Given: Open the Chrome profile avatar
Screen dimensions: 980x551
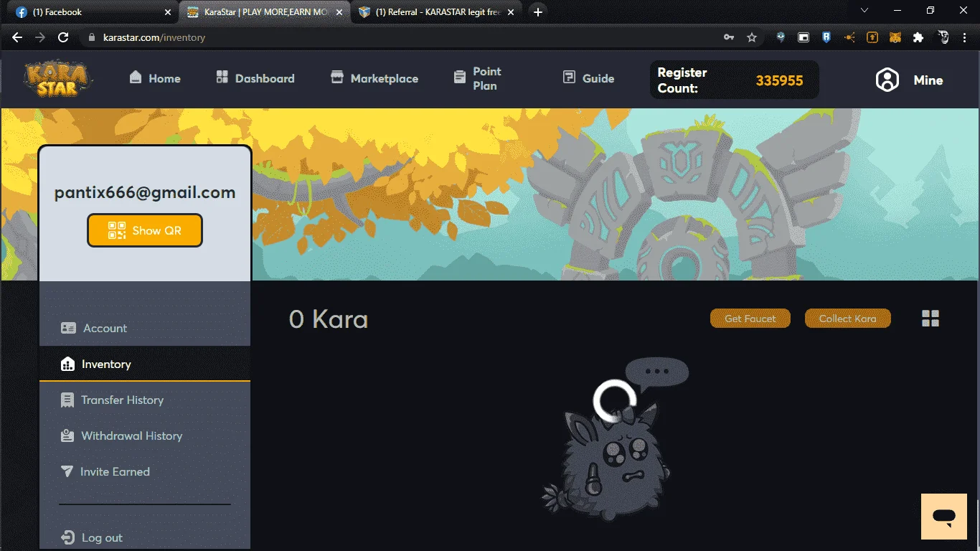Looking at the screenshot, I should (943, 37).
